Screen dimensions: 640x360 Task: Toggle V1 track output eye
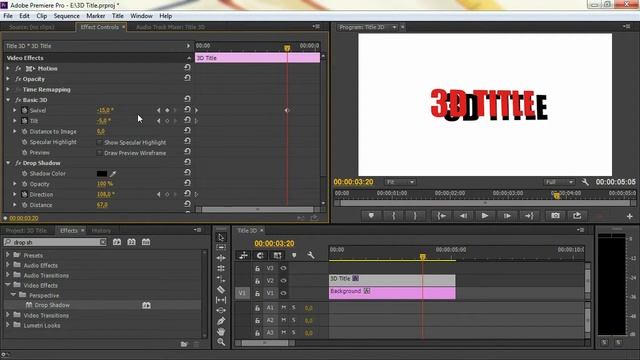[x=283, y=293]
